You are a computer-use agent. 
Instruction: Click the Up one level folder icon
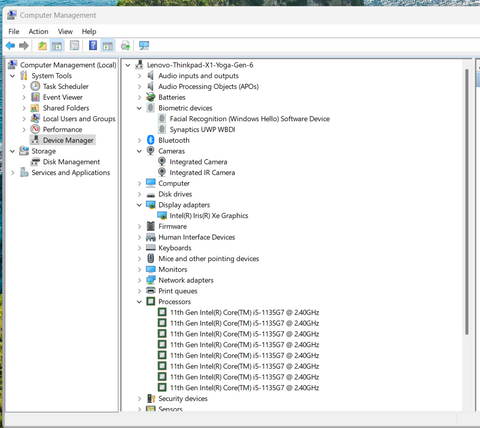click(42, 45)
